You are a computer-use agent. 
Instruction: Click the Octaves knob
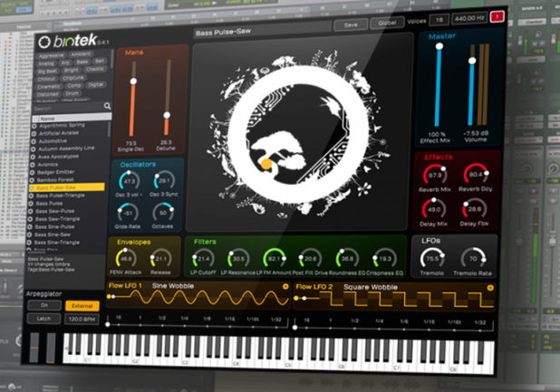point(163,213)
